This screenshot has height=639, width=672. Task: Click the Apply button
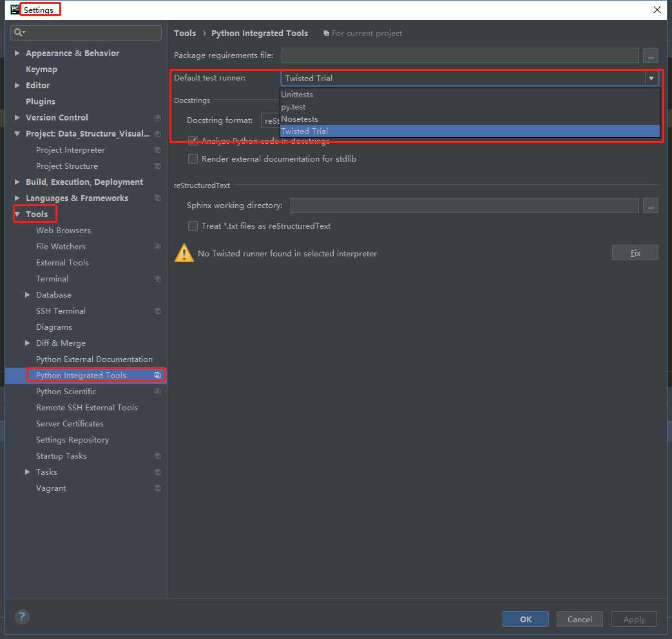634,619
